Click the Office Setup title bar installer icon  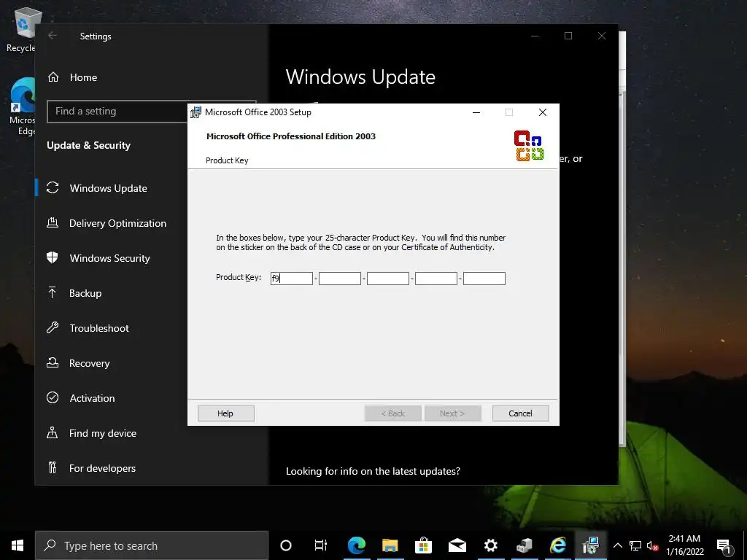click(196, 112)
